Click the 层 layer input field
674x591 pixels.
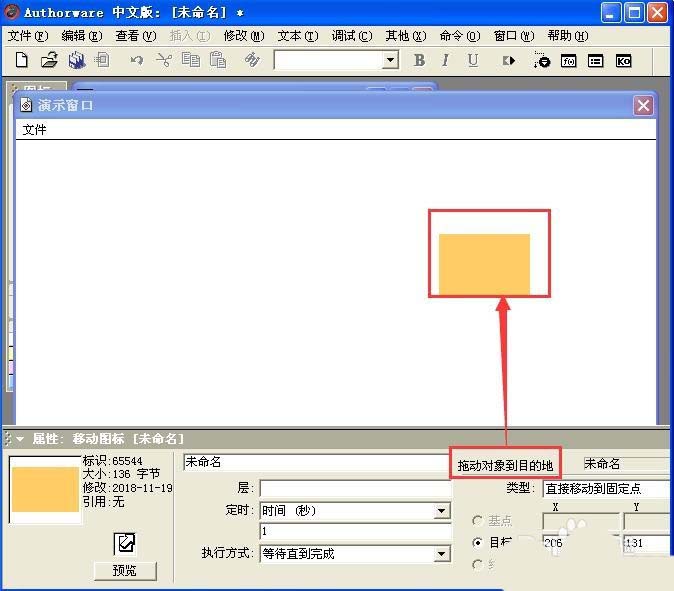pyautogui.click(x=355, y=488)
